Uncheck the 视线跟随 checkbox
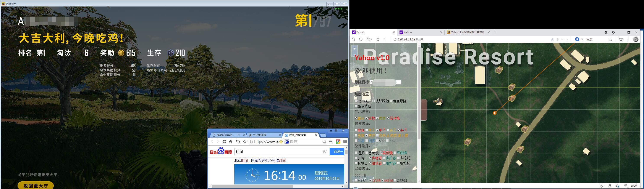Screen dimensions: 644x189 [374, 101]
